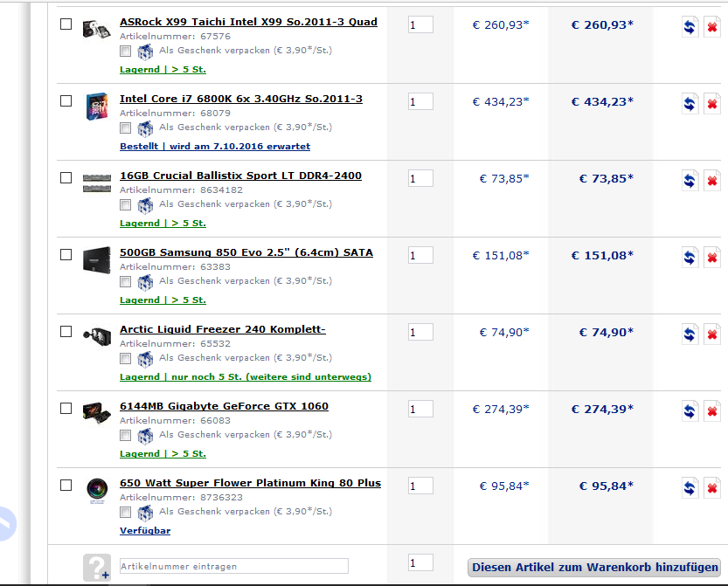Enable gift wrapping for Crucial Ballistix RAM
This screenshot has height=586, width=728.
pyautogui.click(x=125, y=204)
